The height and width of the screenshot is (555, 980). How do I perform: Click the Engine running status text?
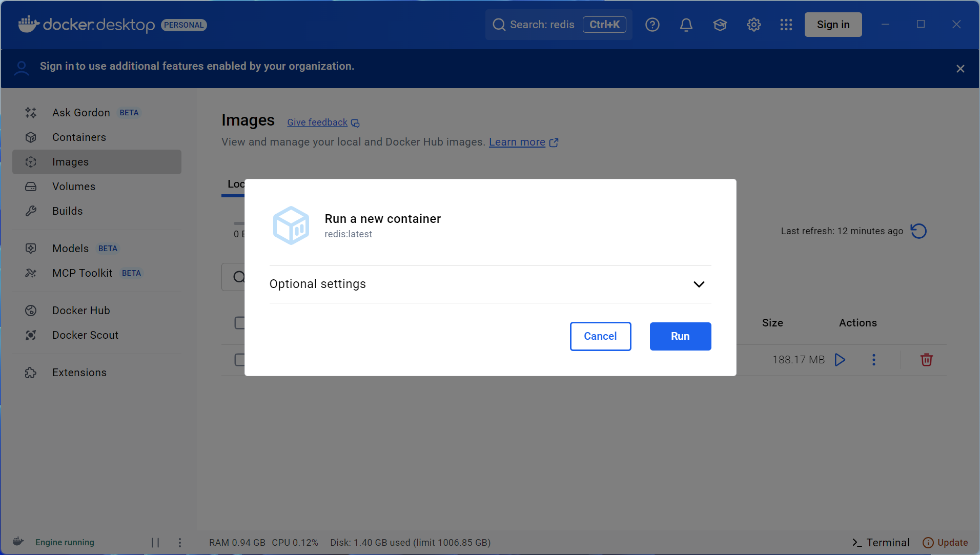(x=65, y=542)
